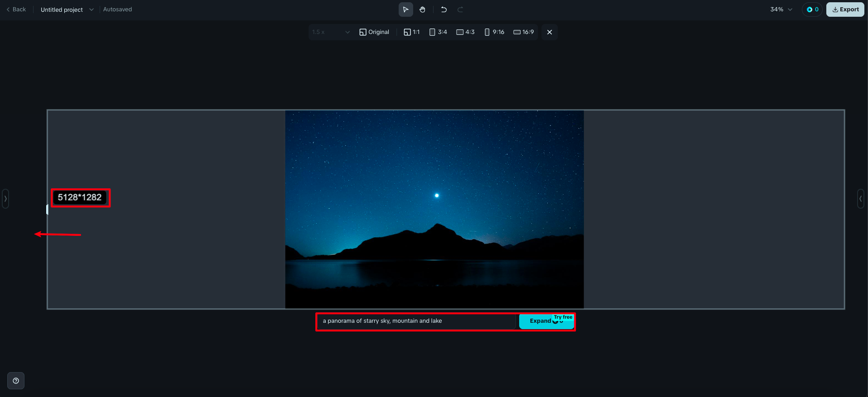Click the starry sky mountain image
Screen dimensions: 868x397
[434, 210]
